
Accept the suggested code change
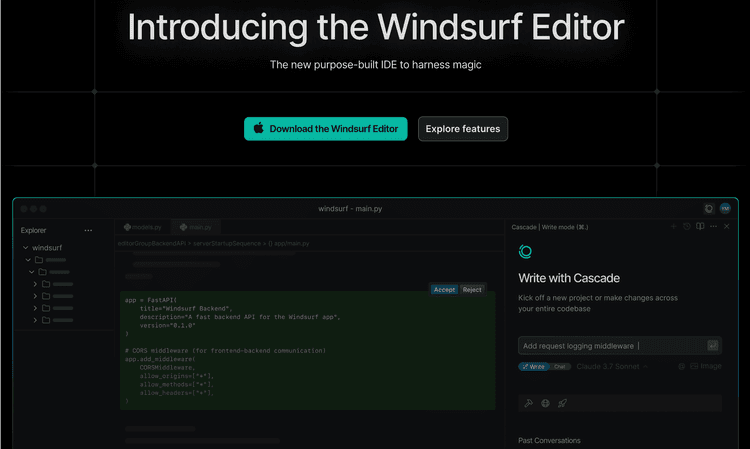pos(444,290)
